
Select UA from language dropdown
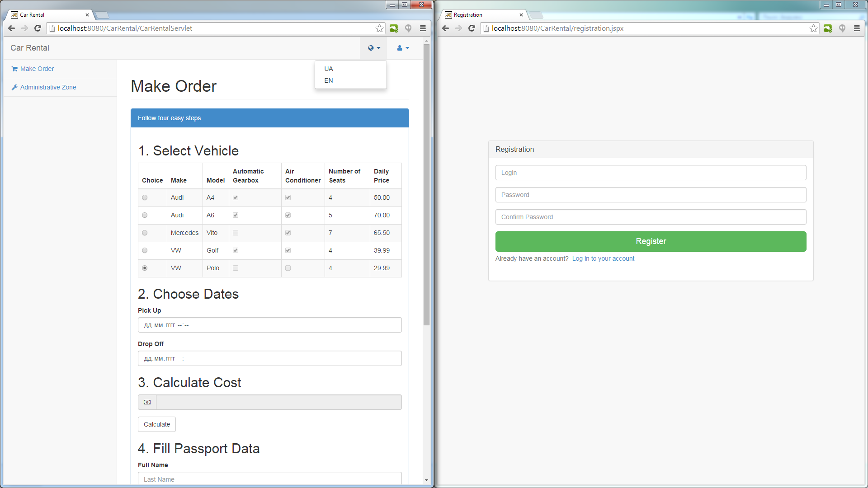[x=329, y=69]
